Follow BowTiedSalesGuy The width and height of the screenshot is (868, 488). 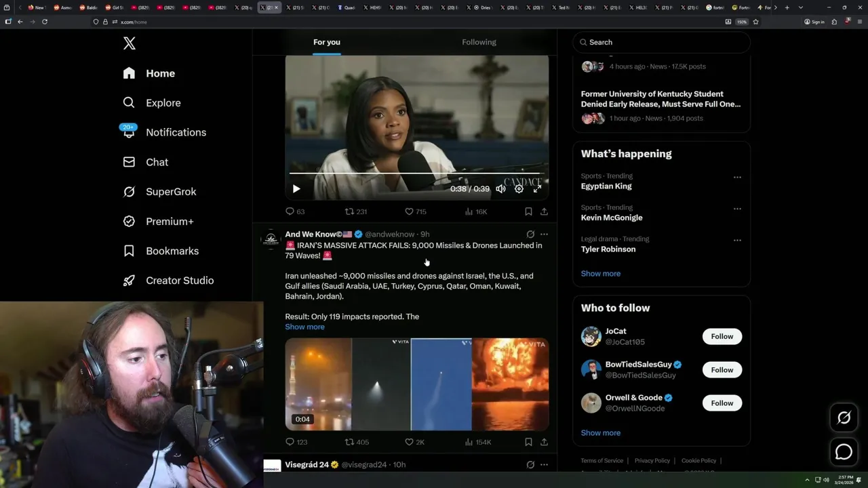pos(722,370)
